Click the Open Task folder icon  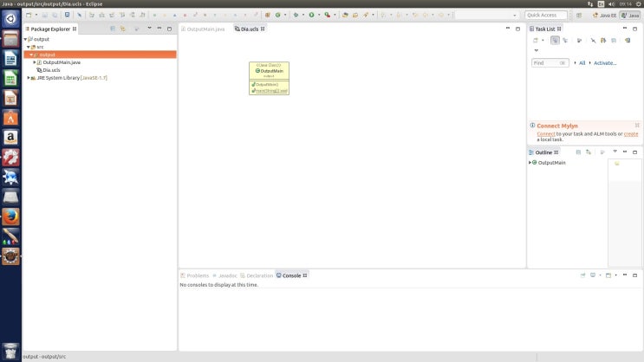click(x=355, y=15)
